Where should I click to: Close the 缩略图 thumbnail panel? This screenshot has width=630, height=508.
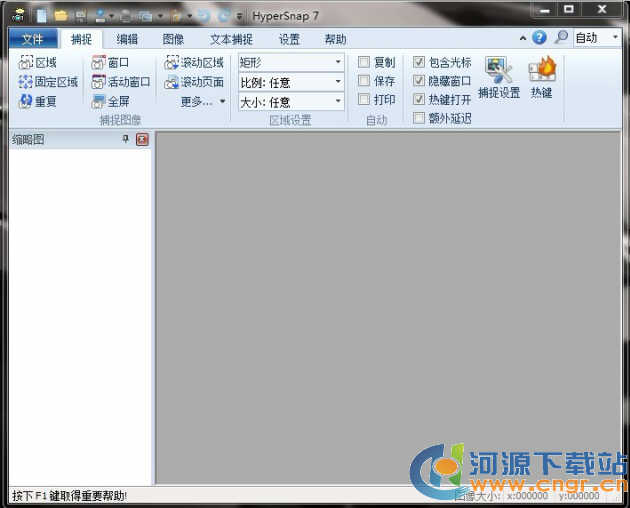pos(142,139)
